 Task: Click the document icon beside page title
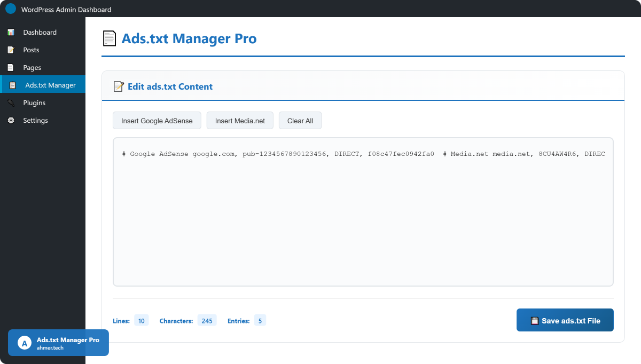click(x=109, y=39)
